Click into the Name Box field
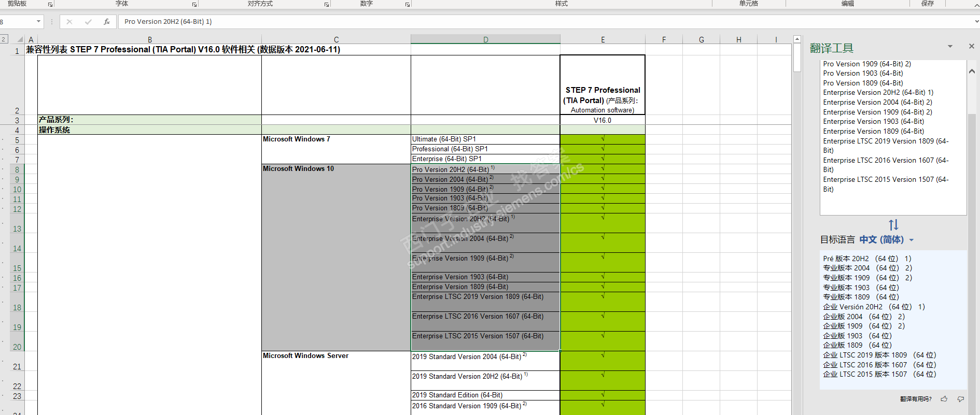 click(x=17, y=22)
